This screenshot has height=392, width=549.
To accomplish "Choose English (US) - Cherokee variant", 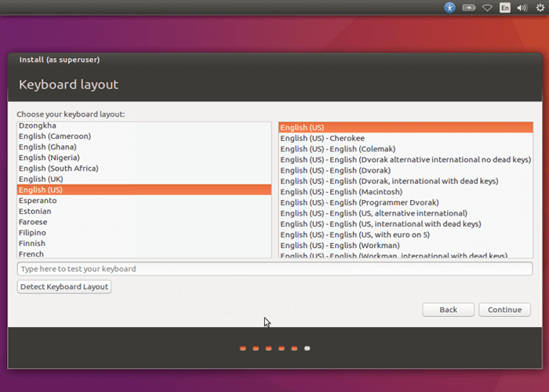I will point(405,138).
